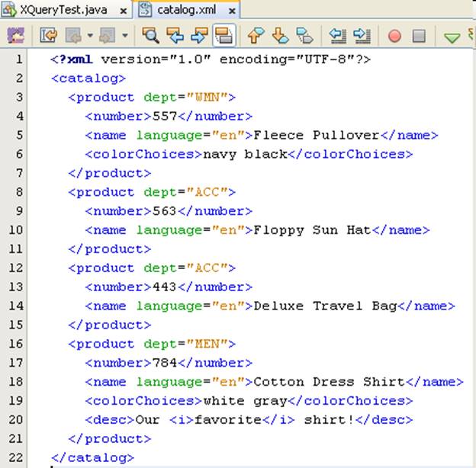
Task: Click the color choices text navy black
Action: coord(245,154)
